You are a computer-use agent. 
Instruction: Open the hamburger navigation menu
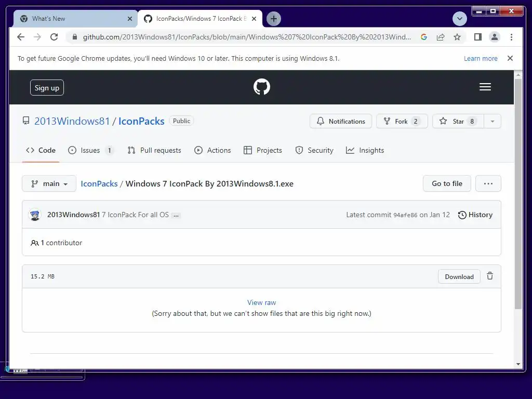(x=485, y=87)
